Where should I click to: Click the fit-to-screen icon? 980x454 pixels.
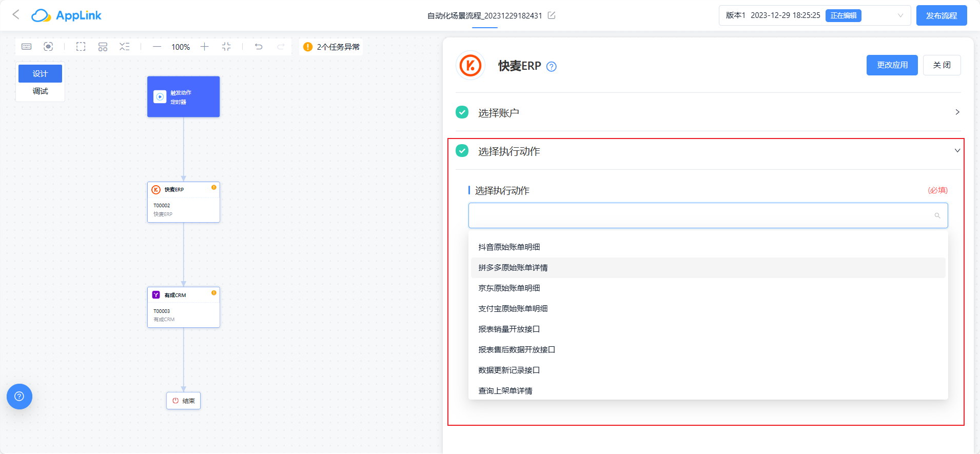tap(226, 47)
